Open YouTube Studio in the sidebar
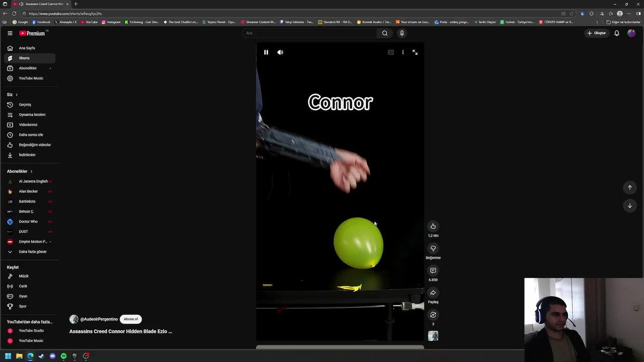The height and width of the screenshot is (362, 644). 30,331
